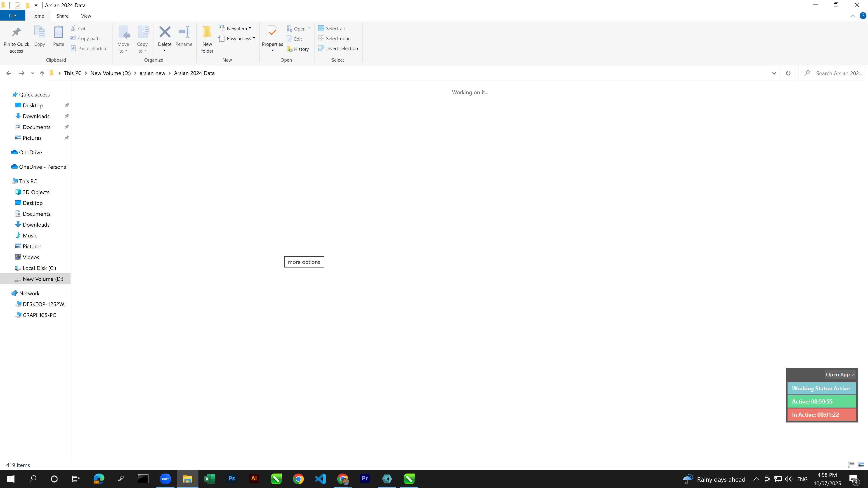Open the notification center icon

click(854, 479)
